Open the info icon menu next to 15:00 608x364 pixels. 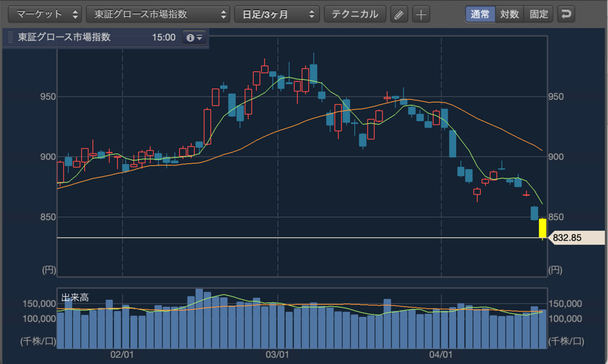[x=194, y=37]
